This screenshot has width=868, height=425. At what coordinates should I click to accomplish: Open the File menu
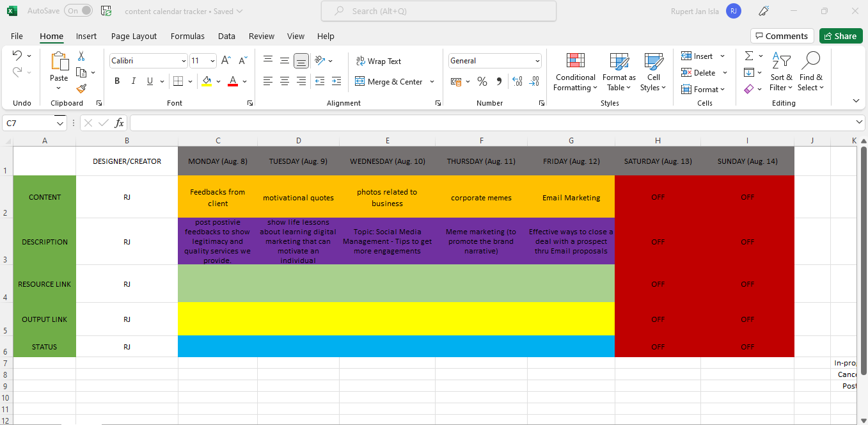[x=17, y=36]
